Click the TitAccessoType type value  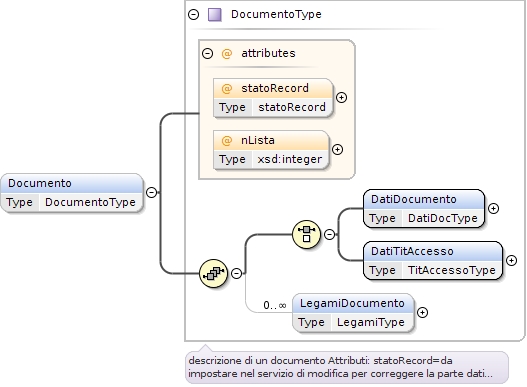coord(452,270)
